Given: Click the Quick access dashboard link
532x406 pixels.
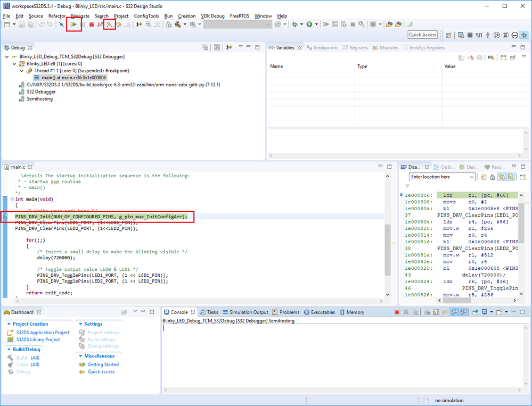Looking at the screenshot, I should 101,372.
